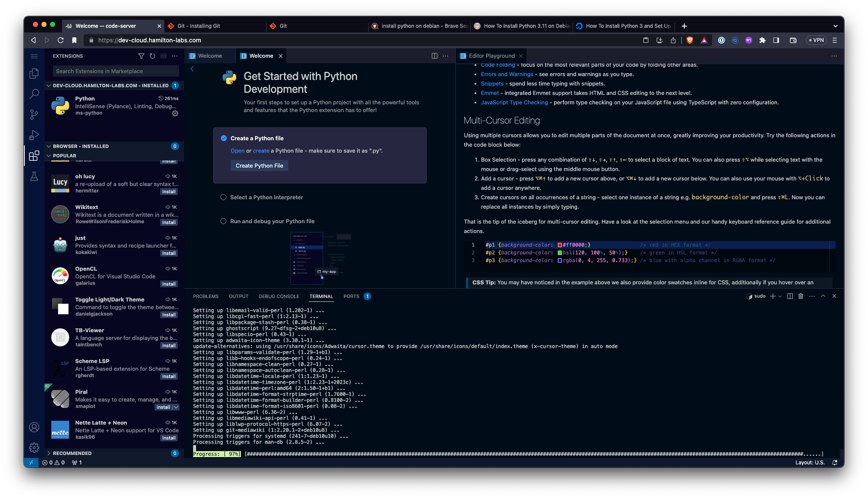Open the Piral Install dropdown arrow
The height and width of the screenshot is (499, 868).
click(x=176, y=407)
